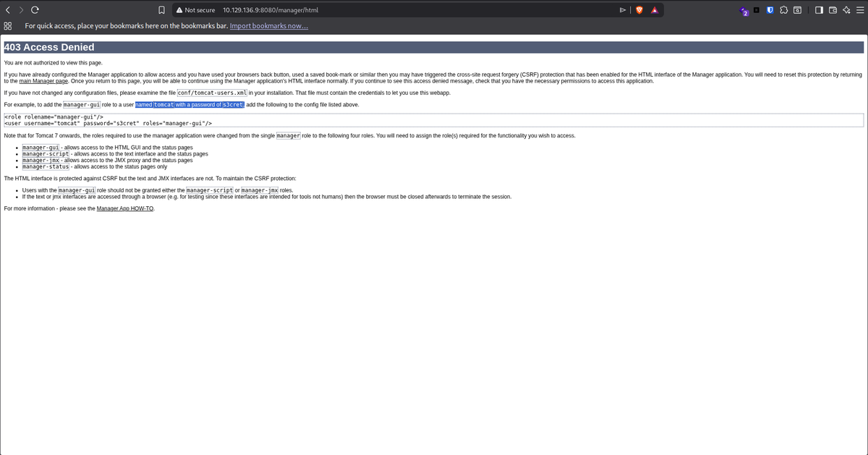Click manager-jmx in the bulleted roles list
The height and width of the screenshot is (455, 868).
(x=41, y=161)
